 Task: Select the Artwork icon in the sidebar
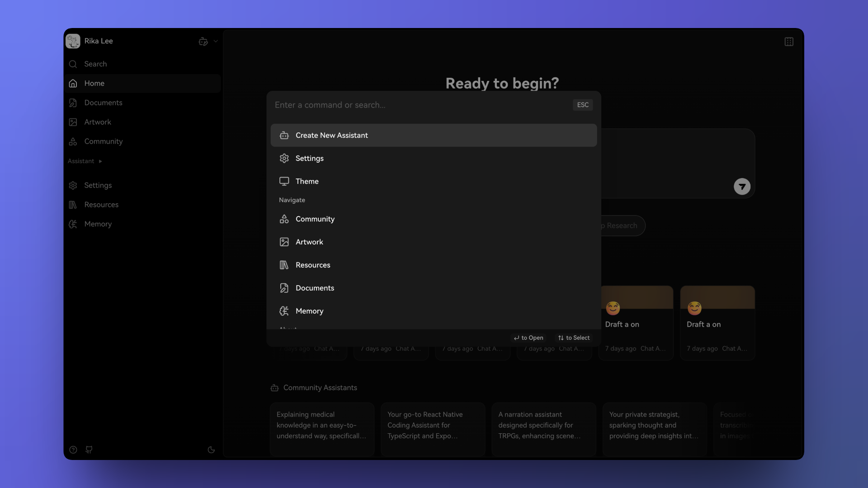73,122
